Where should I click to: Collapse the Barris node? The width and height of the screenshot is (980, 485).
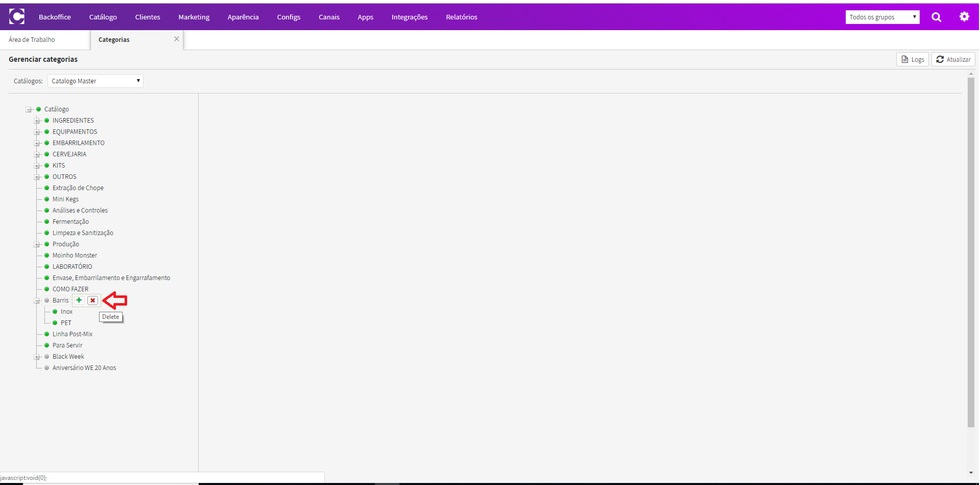[x=37, y=301]
